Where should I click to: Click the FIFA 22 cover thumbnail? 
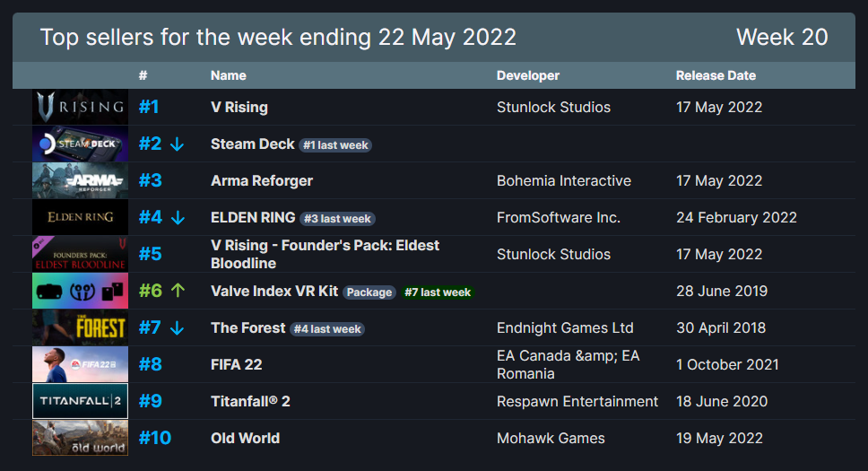pyautogui.click(x=80, y=364)
